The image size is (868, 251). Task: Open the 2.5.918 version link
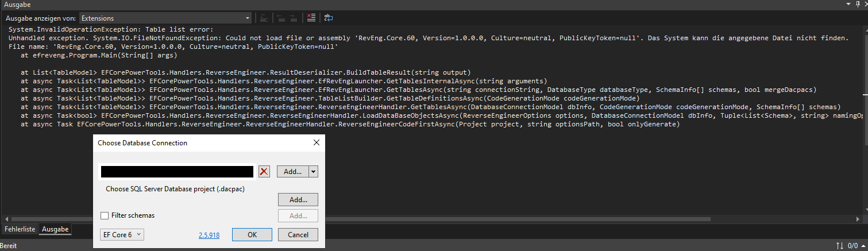[x=209, y=235]
